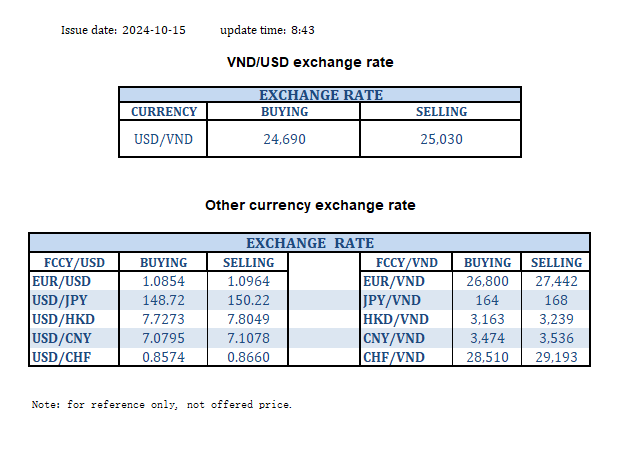Screen dimensions: 639x455
Task: Select the HKD/VND selling value 3,239
Action: [x=557, y=319]
